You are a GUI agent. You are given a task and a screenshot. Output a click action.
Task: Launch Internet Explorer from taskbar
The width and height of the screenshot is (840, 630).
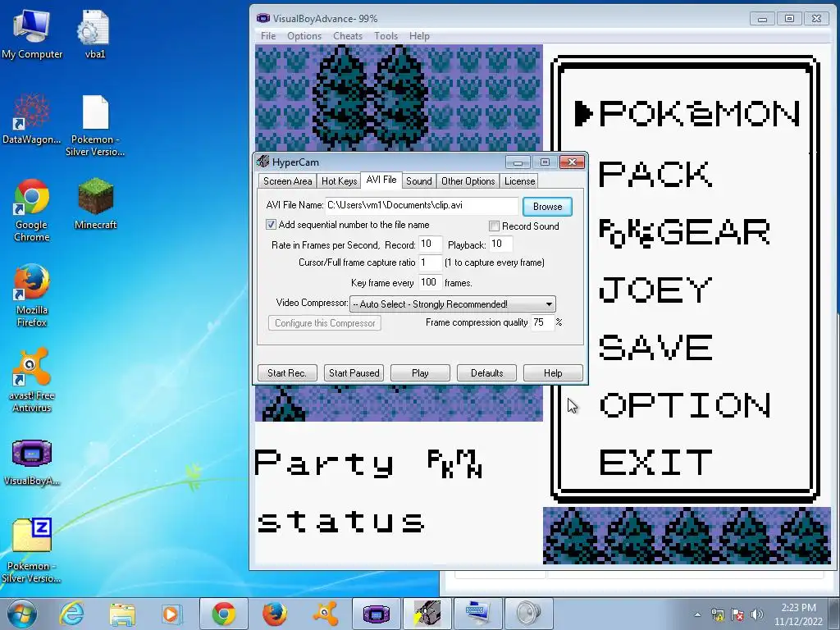coord(72,614)
